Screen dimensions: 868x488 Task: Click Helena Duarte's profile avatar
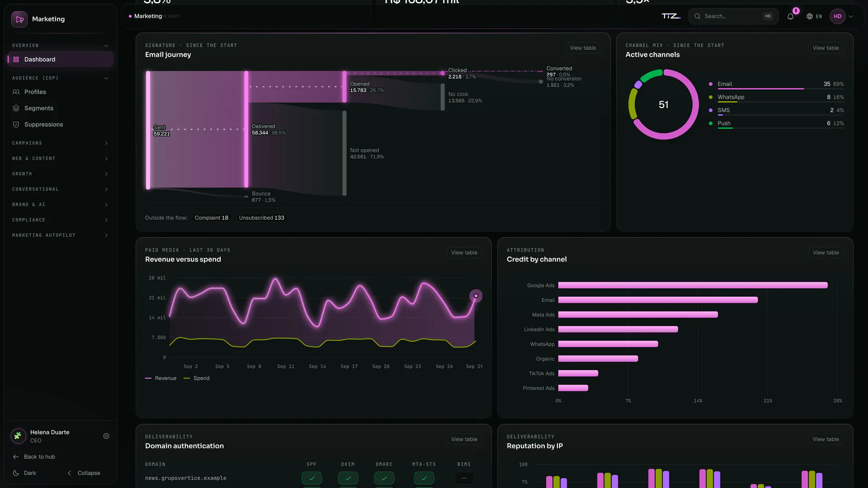pyautogui.click(x=18, y=436)
